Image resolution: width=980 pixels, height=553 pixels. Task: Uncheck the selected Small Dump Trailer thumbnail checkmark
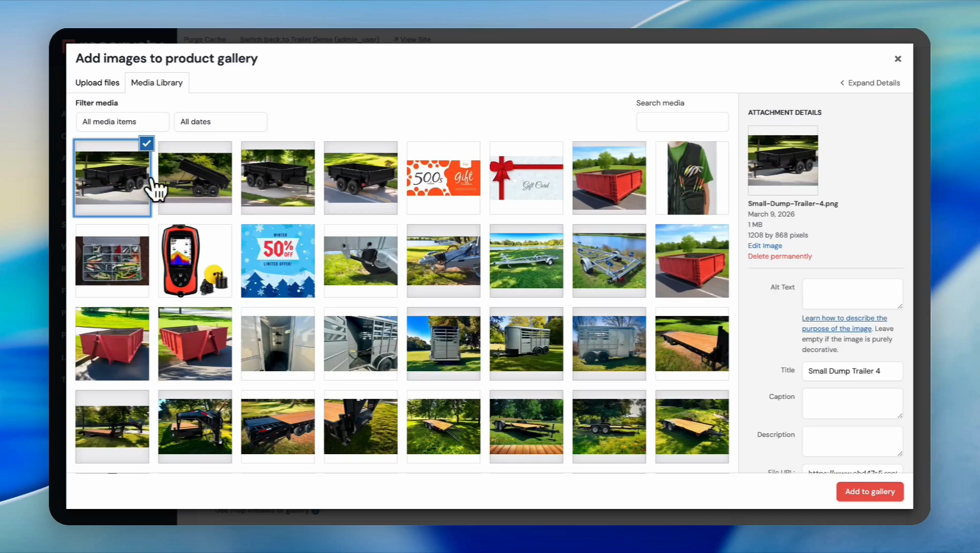click(x=146, y=143)
